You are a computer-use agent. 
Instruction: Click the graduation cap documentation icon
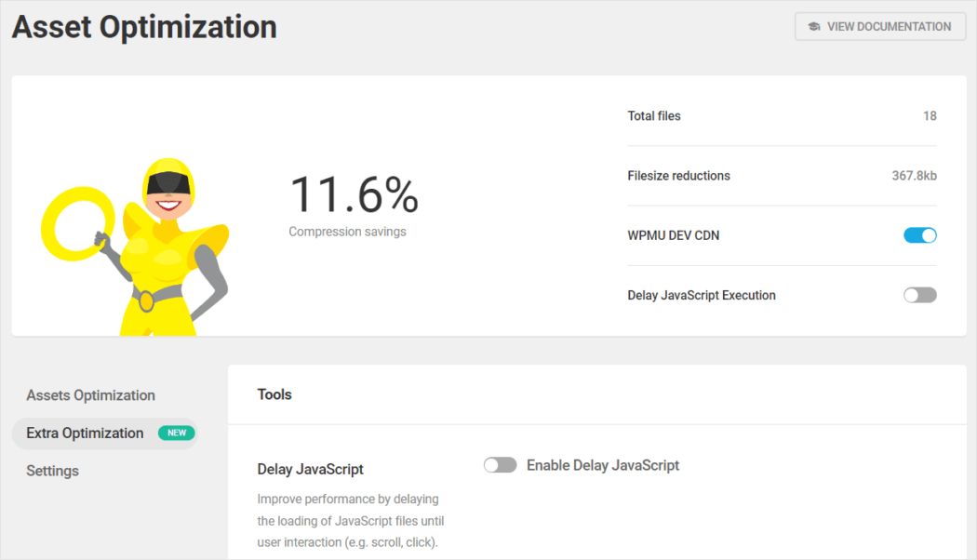coord(814,27)
